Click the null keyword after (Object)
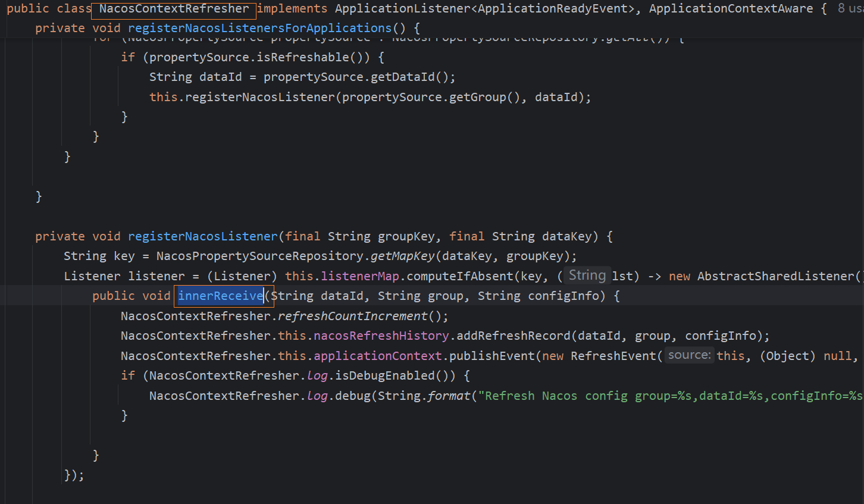 pos(838,356)
